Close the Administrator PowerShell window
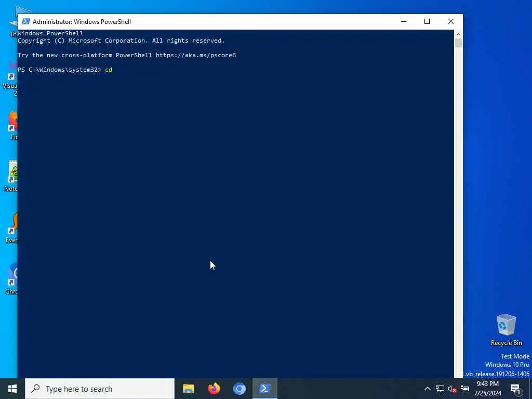 (451, 21)
